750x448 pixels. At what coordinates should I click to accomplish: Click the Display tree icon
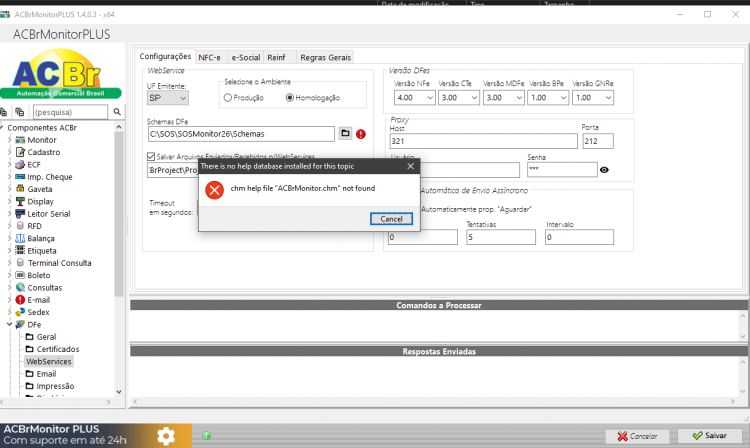click(x=20, y=201)
